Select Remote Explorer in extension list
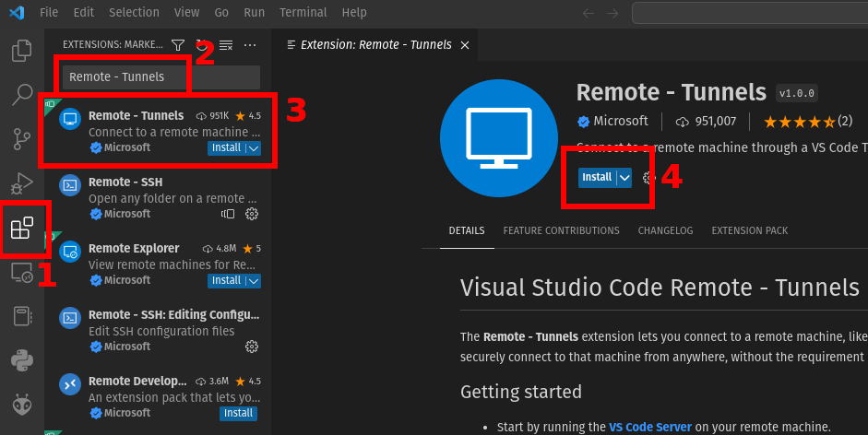 point(158,265)
